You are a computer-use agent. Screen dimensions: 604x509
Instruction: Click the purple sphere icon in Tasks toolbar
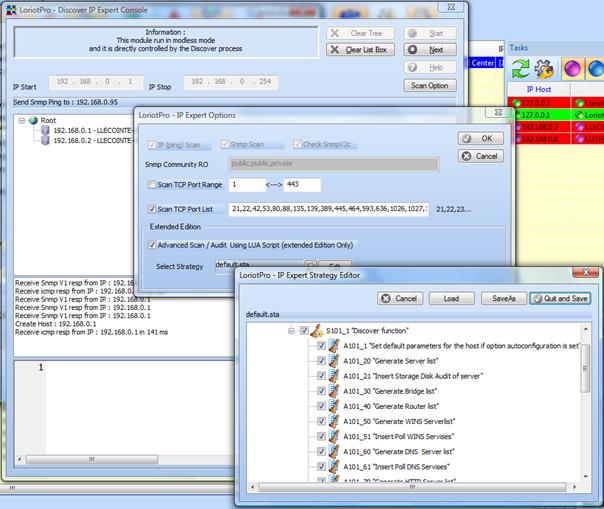point(572,69)
